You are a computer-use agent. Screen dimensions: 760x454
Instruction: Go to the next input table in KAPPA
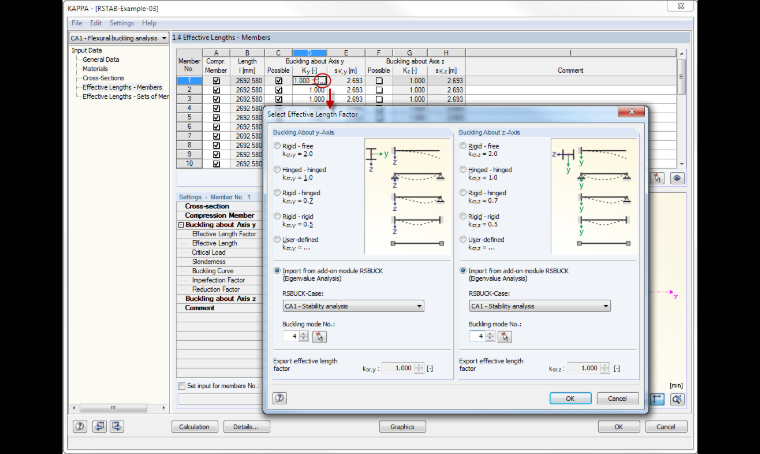click(x=117, y=426)
